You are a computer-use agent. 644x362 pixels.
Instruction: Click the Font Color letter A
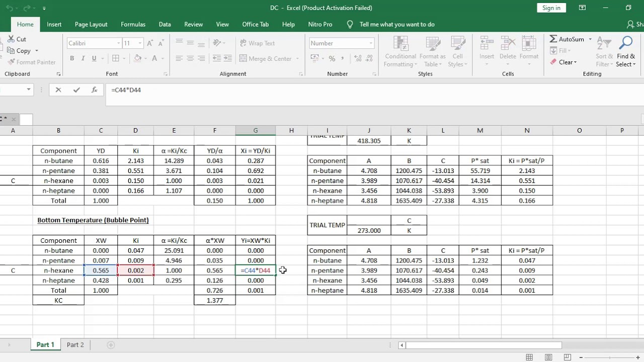click(x=154, y=58)
